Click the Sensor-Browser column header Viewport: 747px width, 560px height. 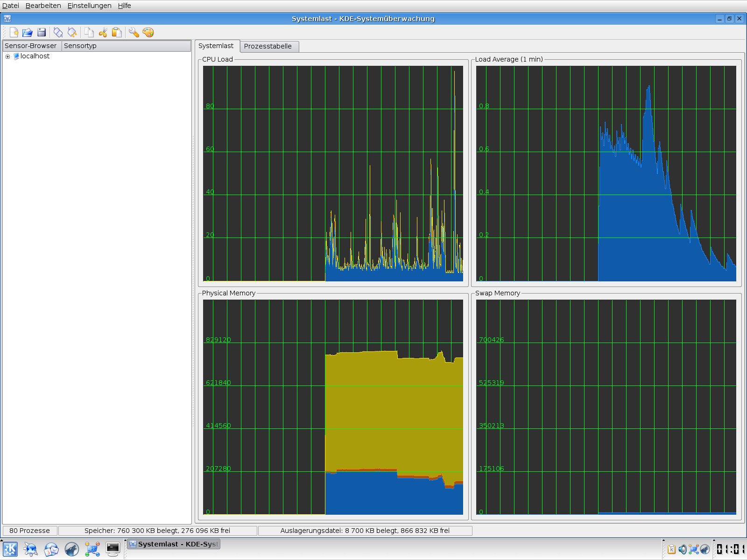(x=32, y=46)
